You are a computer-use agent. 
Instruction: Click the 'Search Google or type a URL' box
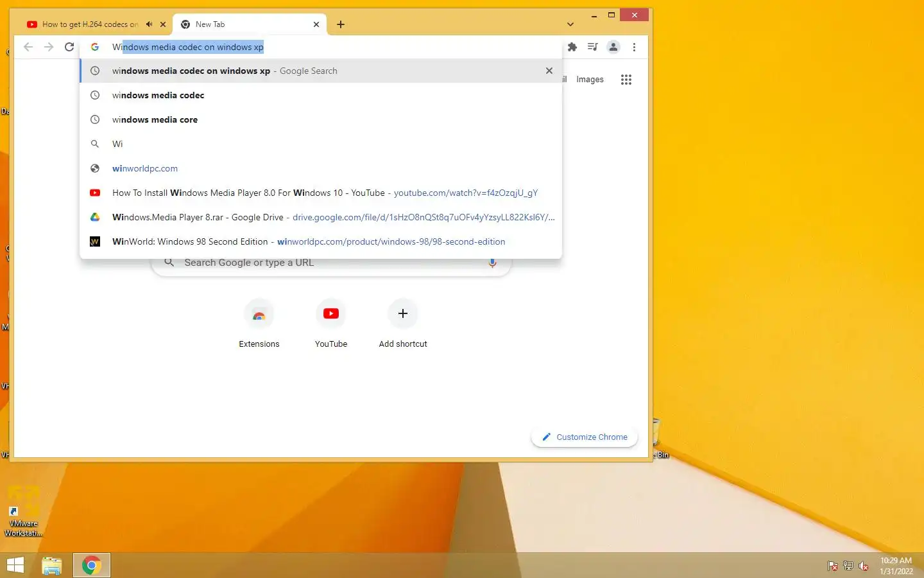pos(331,263)
